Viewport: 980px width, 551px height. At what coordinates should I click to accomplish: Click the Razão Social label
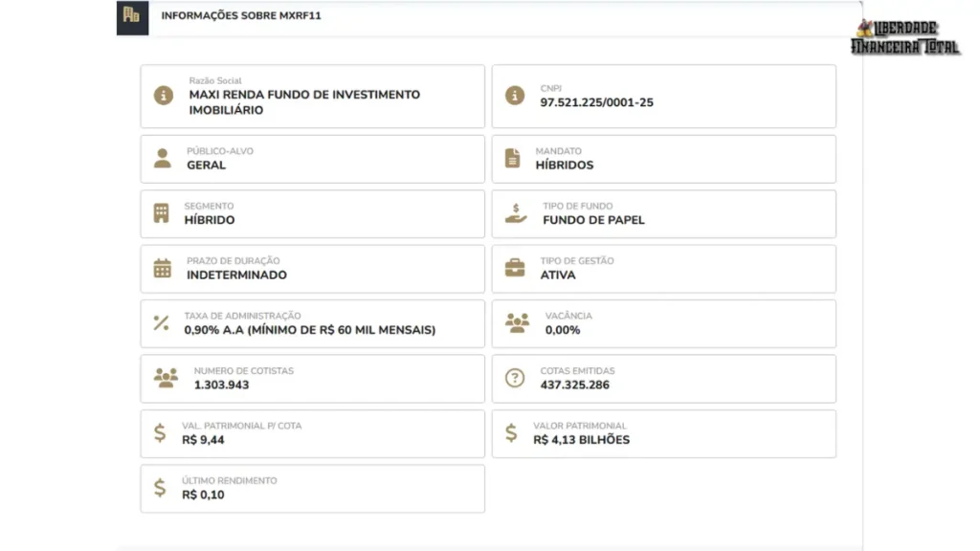coord(215,80)
